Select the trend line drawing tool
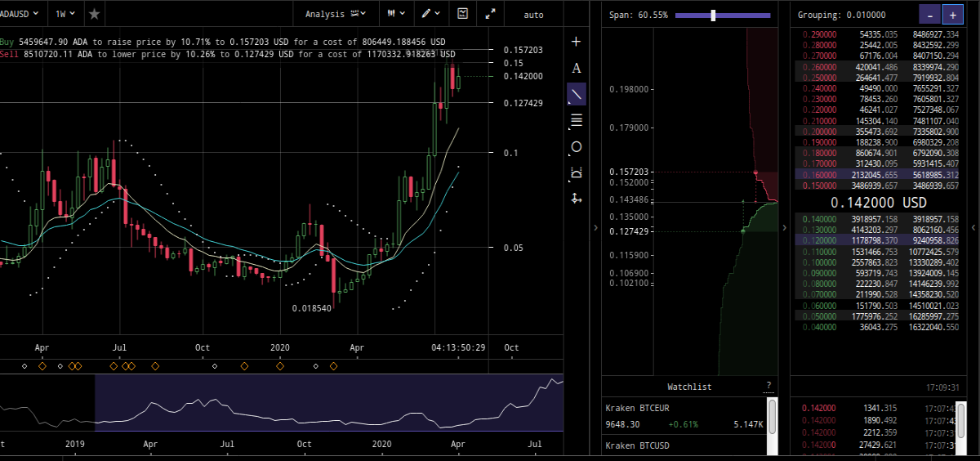The image size is (980, 461). click(577, 94)
